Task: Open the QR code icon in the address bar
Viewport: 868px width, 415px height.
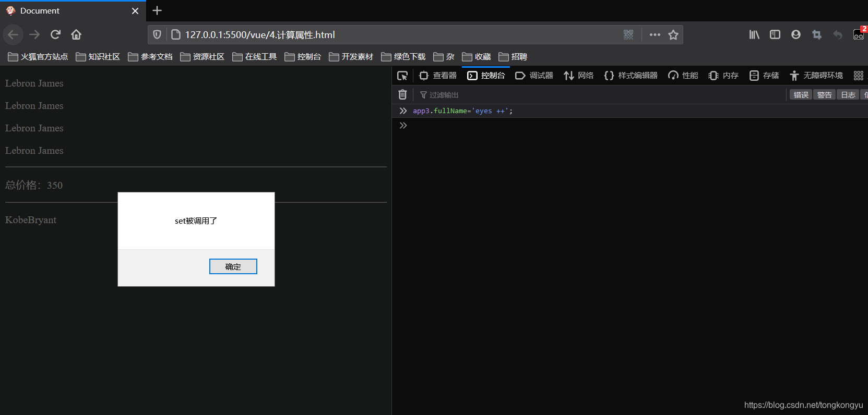Action: pos(628,35)
